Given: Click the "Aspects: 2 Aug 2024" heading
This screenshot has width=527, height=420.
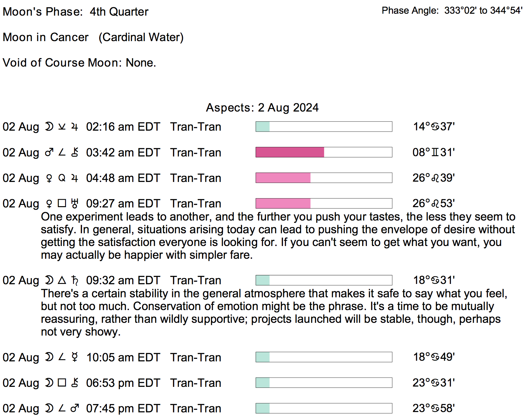Looking at the screenshot, I should point(262,108).
